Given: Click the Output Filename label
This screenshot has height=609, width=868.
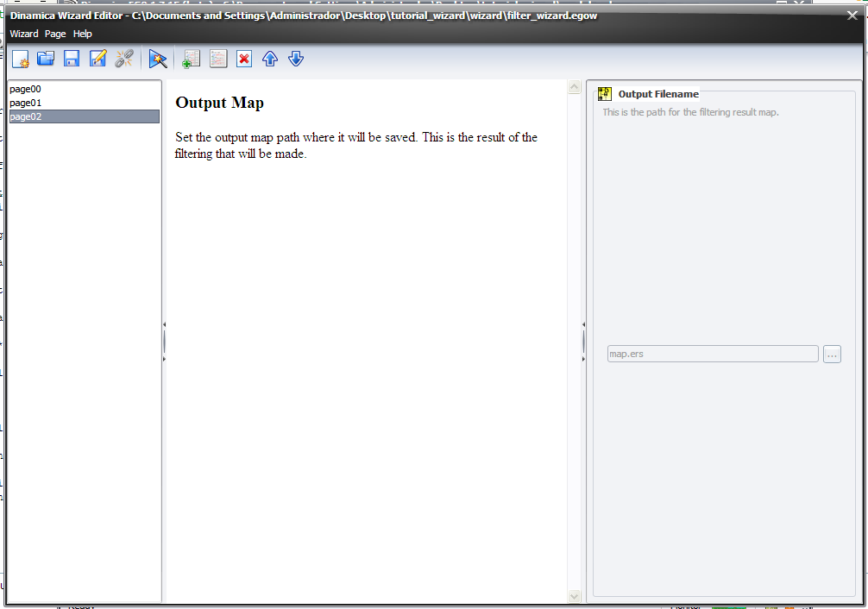Looking at the screenshot, I should click(x=658, y=94).
